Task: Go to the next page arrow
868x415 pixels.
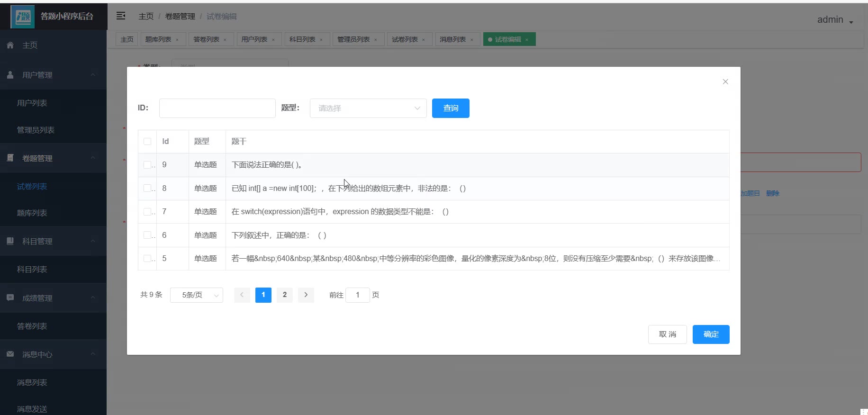Action: (306, 295)
